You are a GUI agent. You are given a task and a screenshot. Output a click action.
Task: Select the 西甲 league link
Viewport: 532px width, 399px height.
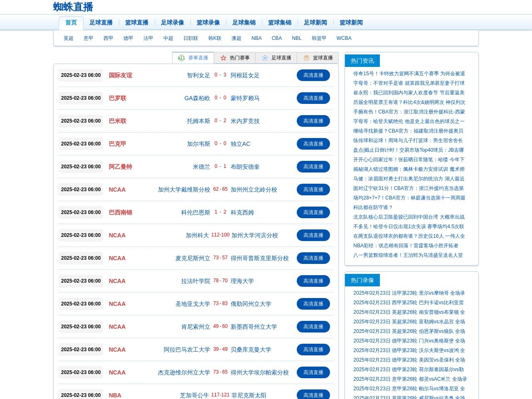pyautogui.click(x=108, y=38)
